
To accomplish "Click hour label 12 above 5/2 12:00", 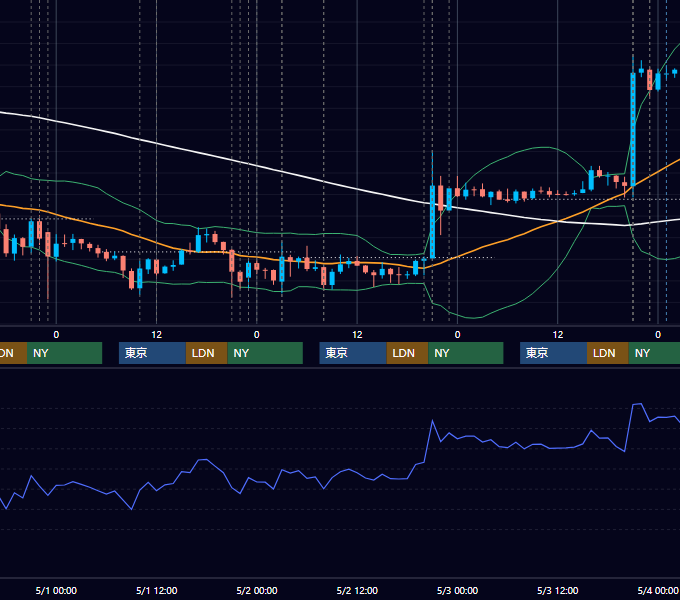I will 357,335.
